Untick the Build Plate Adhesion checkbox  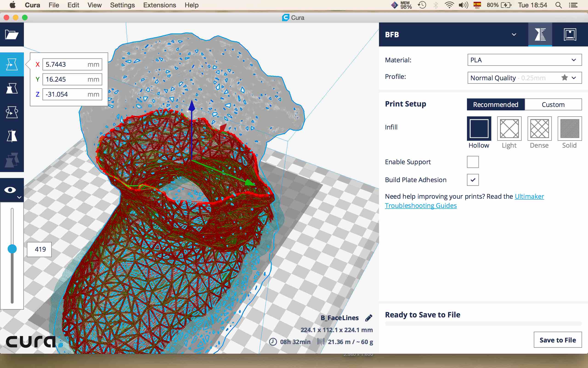pos(473,180)
